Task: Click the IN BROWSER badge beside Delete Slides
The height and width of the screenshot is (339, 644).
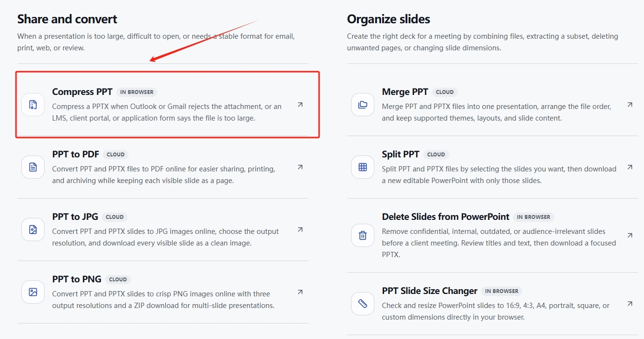Action: tap(534, 217)
